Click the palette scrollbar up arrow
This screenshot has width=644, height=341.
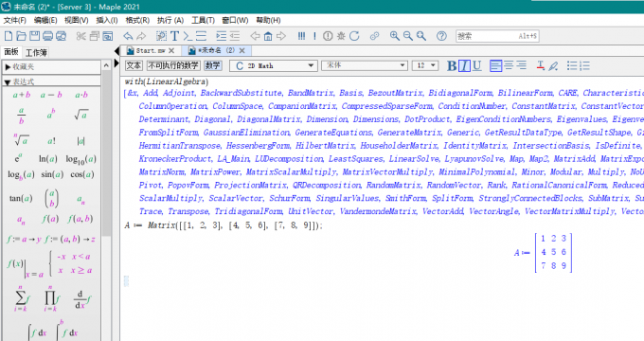point(106,65)
